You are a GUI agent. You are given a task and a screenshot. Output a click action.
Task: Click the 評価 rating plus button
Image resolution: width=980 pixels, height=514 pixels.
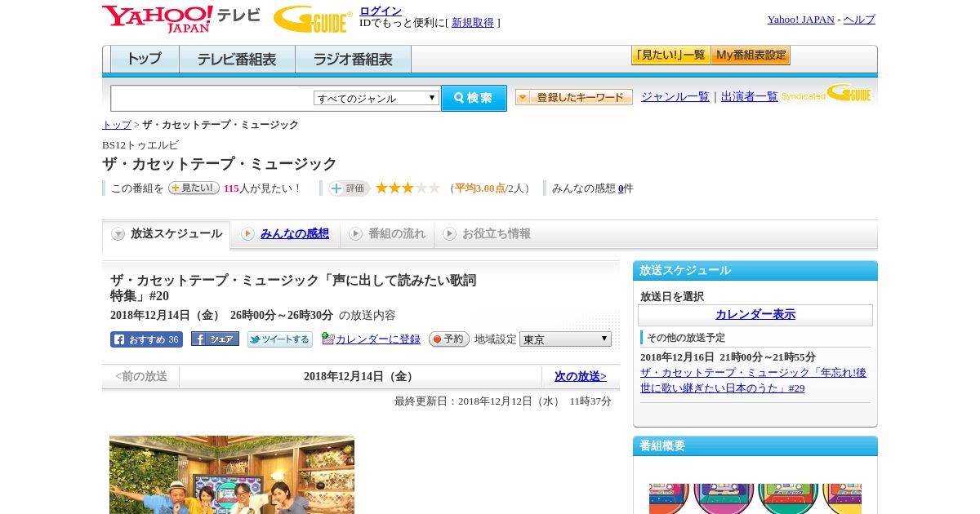(x=350, y=188)
